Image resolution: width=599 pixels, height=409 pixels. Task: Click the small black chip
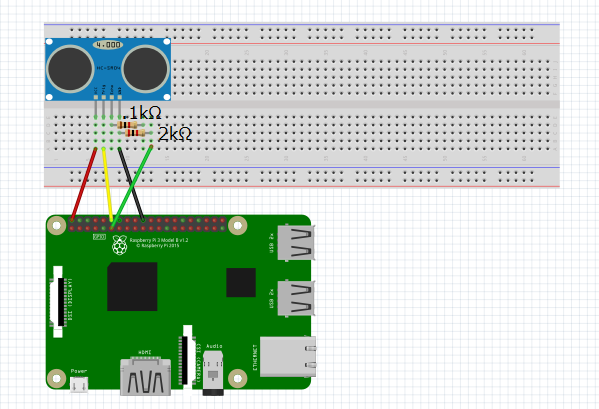coord(241,282)
